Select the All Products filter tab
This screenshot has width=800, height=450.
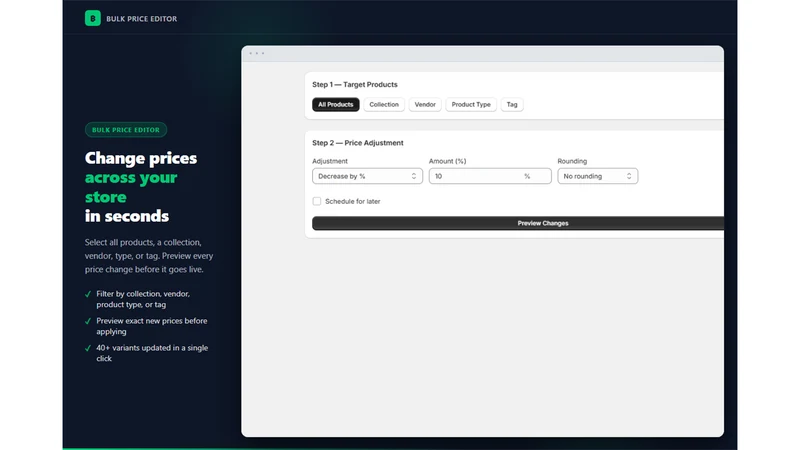pyautogui.click(x=336, y=105)
